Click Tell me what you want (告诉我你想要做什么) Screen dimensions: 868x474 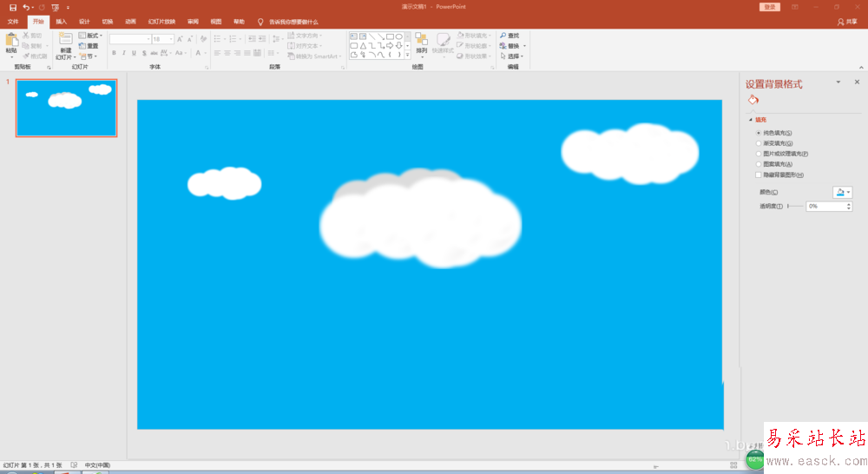pyautogui.click(x=293, y=23)
